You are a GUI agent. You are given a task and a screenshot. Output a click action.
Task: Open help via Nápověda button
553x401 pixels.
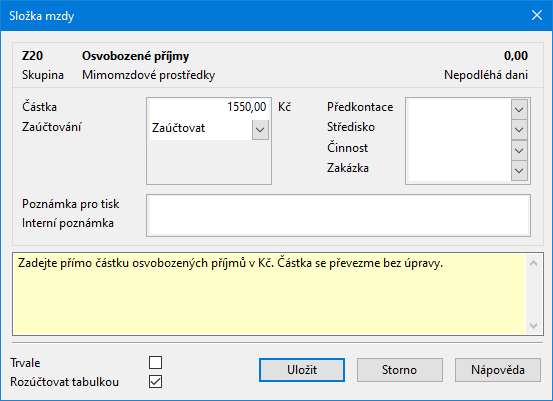tap(498, 370)
